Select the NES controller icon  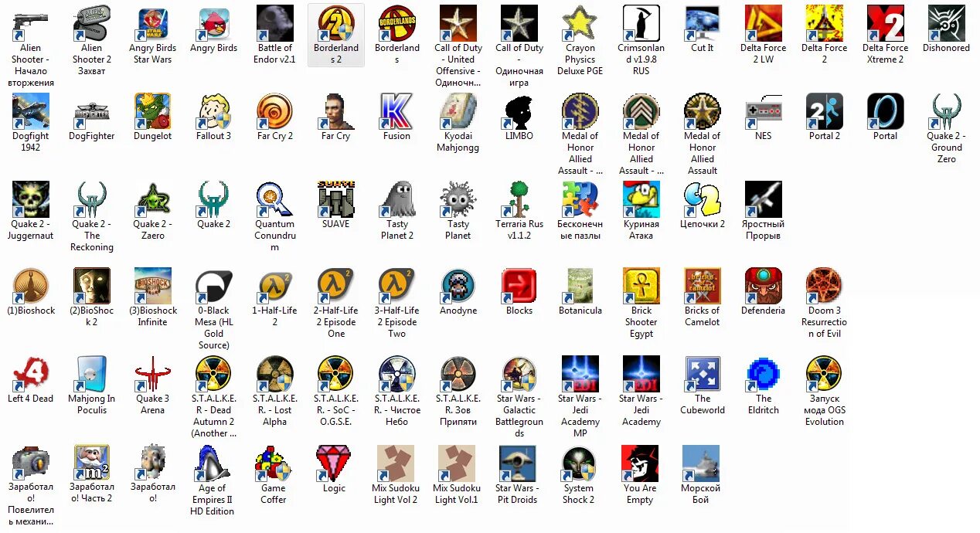[x=763, y=111]
